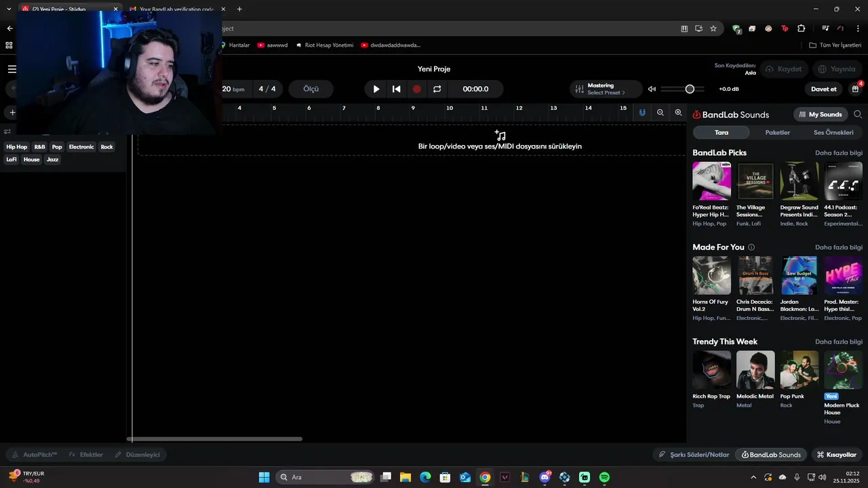Filter by Electronic genre tag
The height and width of the screenshot is (488, 868).
pyautogui.click(x=81, y=147)
